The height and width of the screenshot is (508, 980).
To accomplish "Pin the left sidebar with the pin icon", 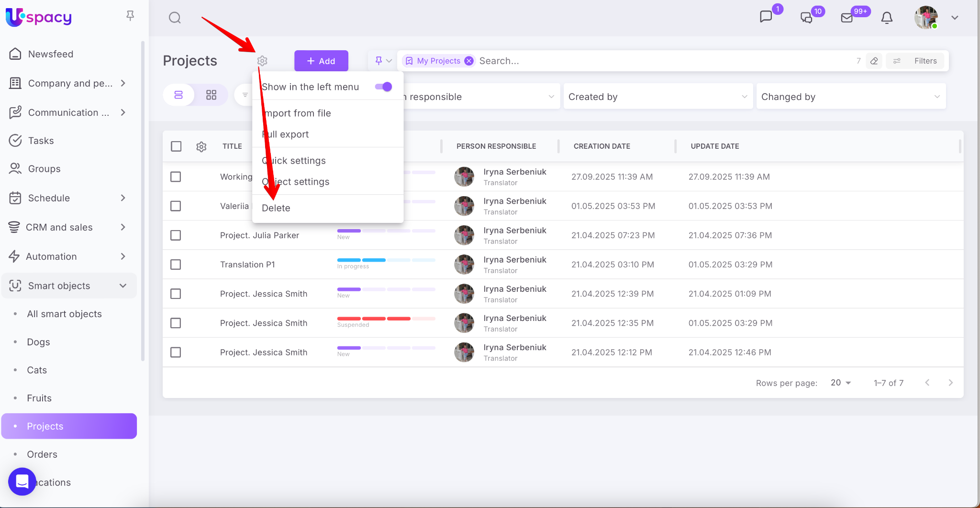I will (x=130, y=16).
